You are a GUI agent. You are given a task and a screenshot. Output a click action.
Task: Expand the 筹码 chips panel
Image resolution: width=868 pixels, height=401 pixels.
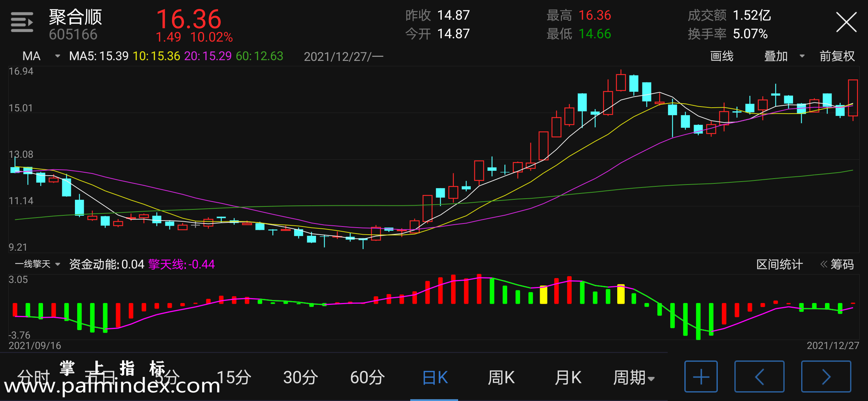point(837,264)
